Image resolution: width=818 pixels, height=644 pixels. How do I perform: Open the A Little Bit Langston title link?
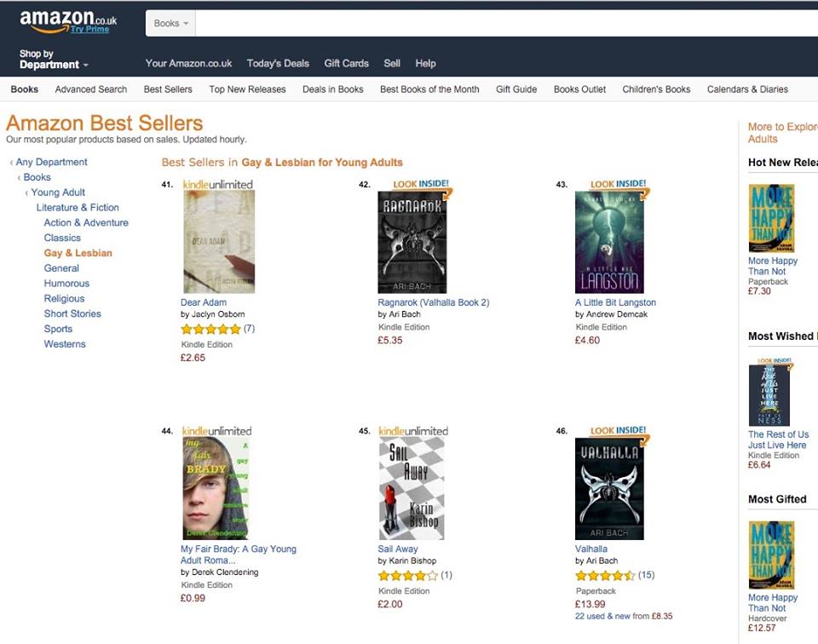[x=615, y=302]
